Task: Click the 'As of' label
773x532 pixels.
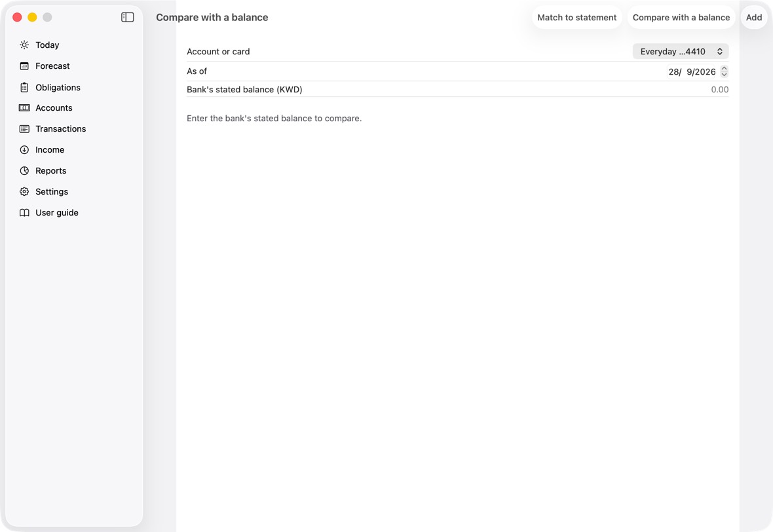Action: [x=197, y=71]
